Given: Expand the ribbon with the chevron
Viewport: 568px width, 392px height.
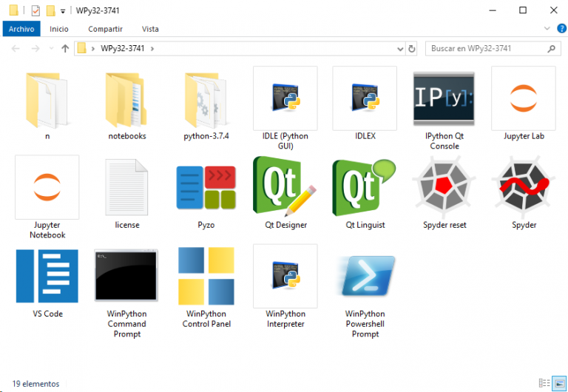Looking at the screenshot, I should [547, 28].
